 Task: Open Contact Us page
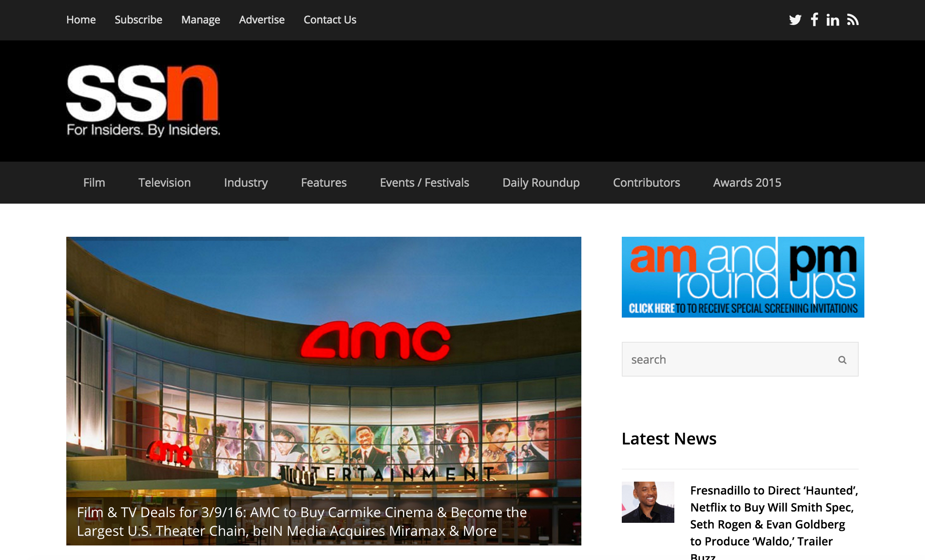pyautogui.click(x=330, y=20)
